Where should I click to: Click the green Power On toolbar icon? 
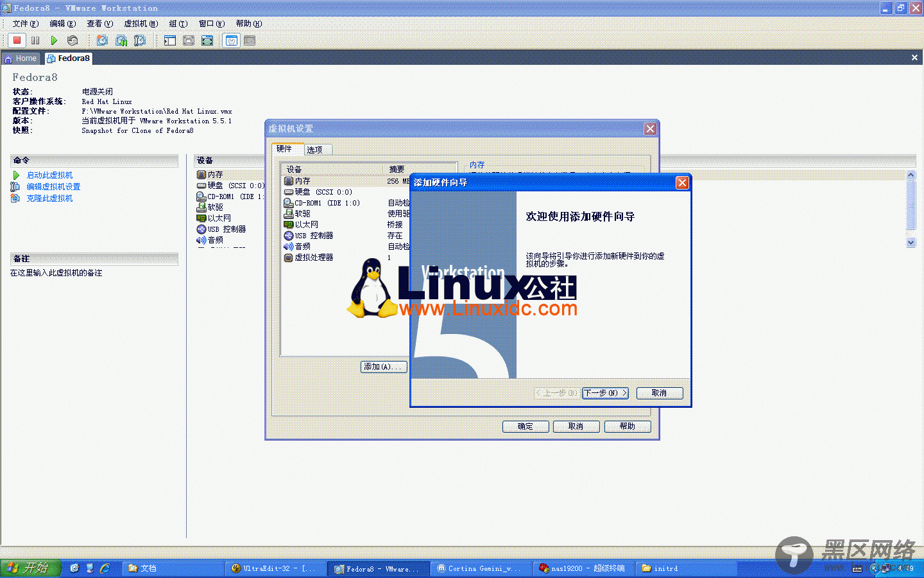[x=54, y=40]
